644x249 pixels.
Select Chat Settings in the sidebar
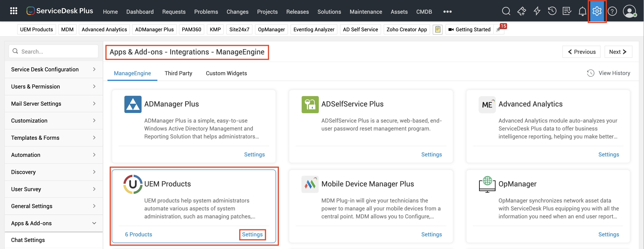tap(54, 240)
